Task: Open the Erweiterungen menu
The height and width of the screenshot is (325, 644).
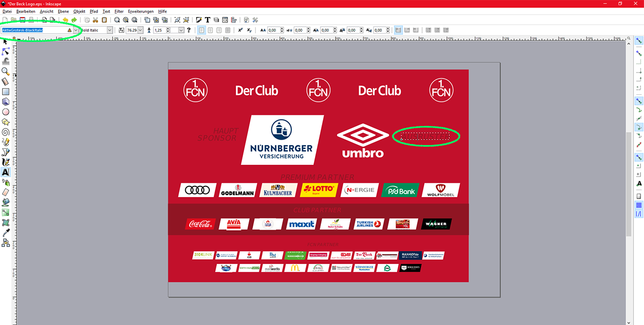Action: tap(140, 11)
